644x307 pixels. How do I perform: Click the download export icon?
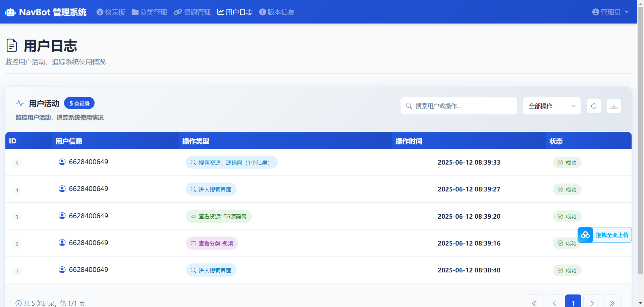click(614, 106)
